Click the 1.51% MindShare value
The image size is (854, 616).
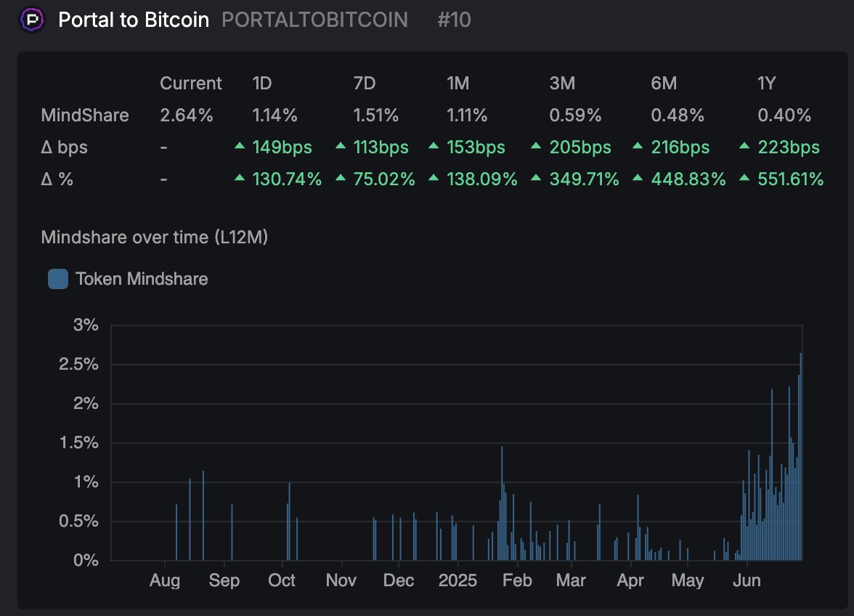tap(376, 115)
